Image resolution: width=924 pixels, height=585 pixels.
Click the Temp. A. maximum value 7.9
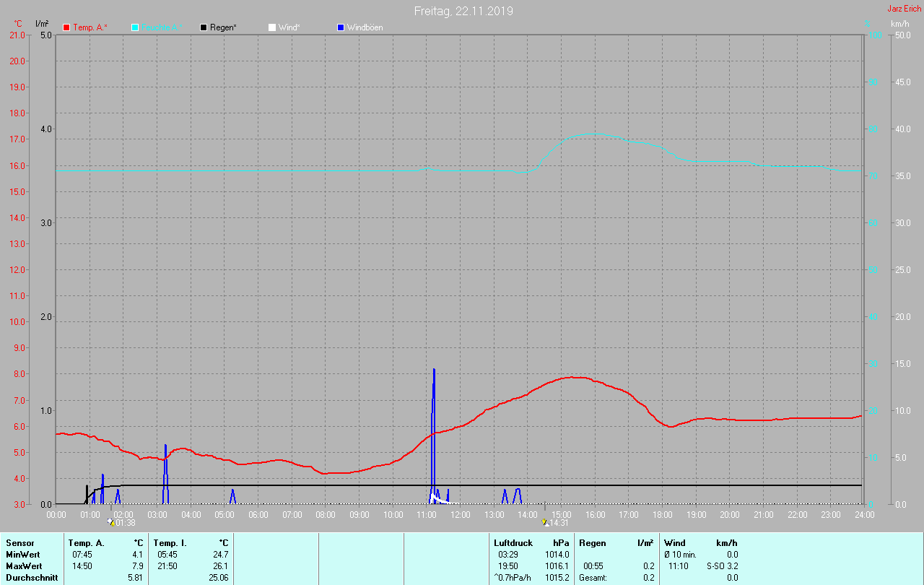click(137, 566)
